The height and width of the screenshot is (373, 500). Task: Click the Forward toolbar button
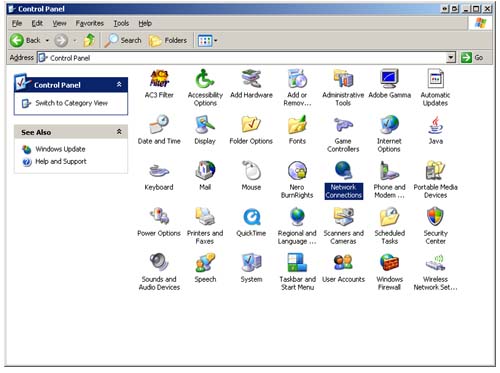[61, 40]
